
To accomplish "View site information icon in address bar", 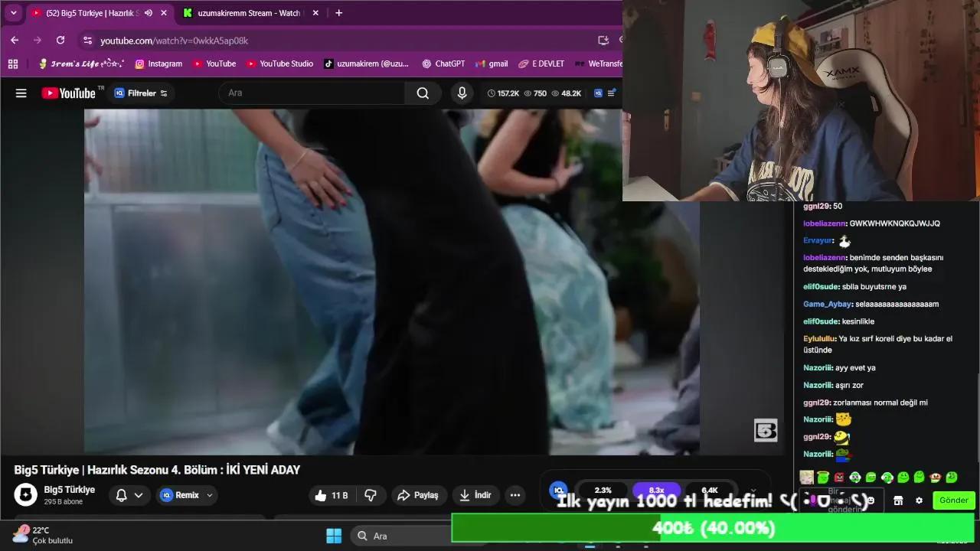I will (87, 41).
